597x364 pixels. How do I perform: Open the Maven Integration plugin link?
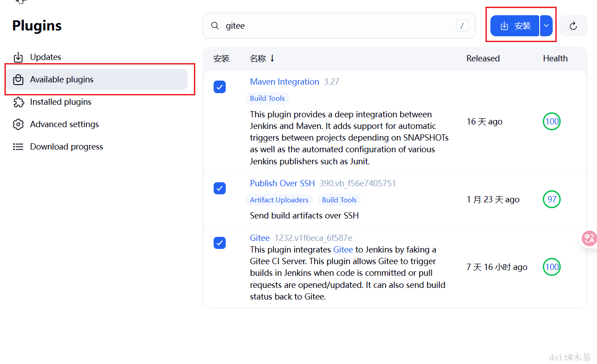(284, 82)
